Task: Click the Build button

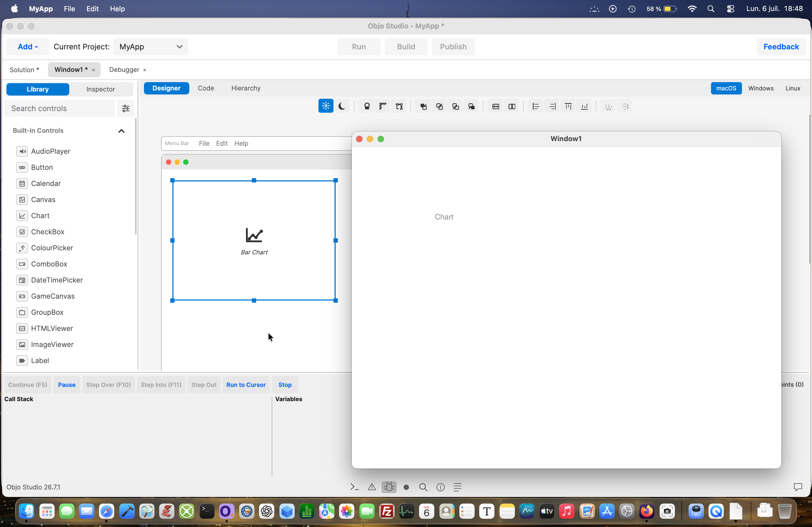Action: tap(406, 47)
